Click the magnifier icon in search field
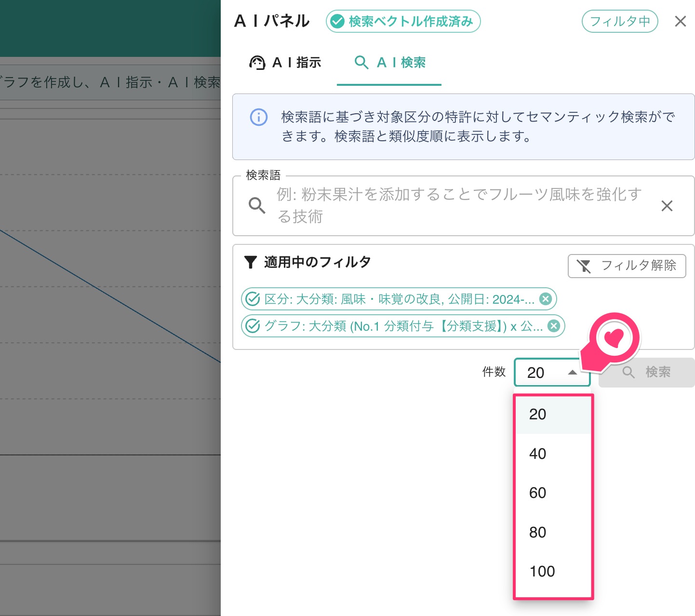This screenshot has width=695, height=616. coord(257,206)
